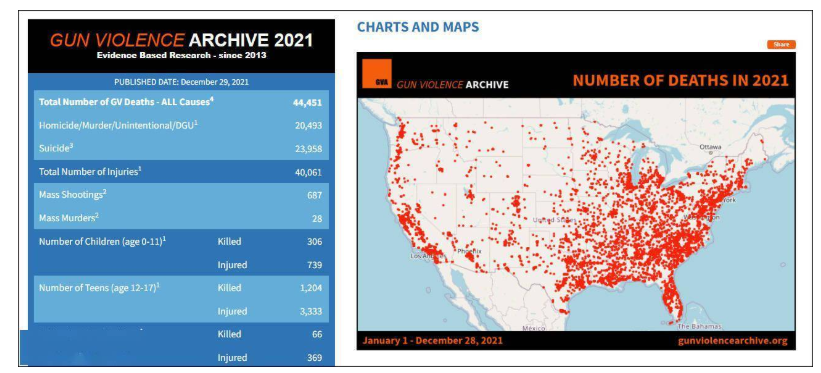The height and width of the screenshot is (373, 821).
Task: Click the Number of Deaths in 2021 map title
Action: click(x=680, y=80)
